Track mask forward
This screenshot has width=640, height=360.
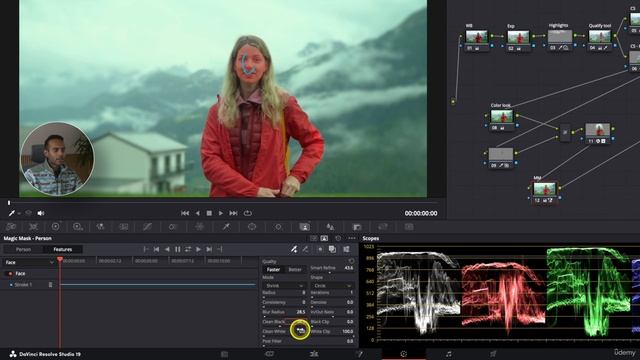click(x=198, y=249)
